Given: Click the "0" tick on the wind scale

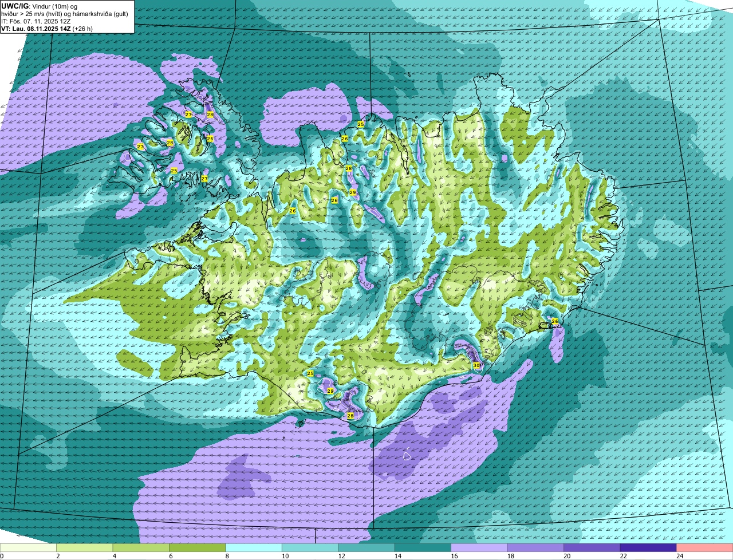Looking at the screenshot, I should [x=2, y=556].
